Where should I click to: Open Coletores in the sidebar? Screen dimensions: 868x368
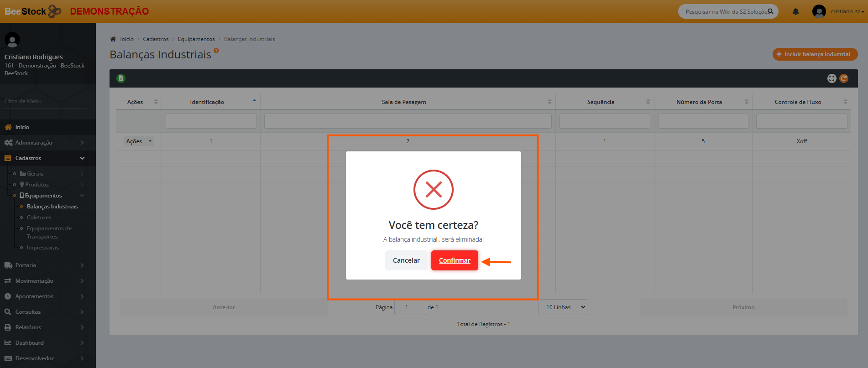click(x=39, y=218)
